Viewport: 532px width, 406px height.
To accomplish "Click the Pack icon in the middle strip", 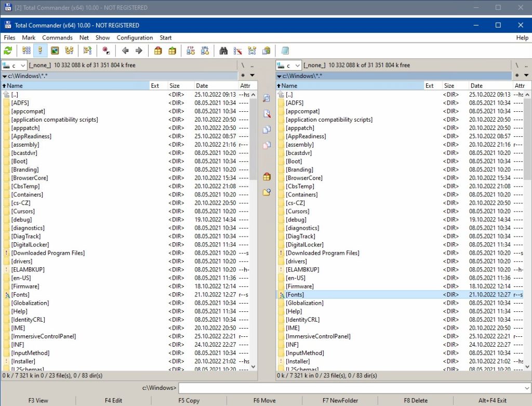I will (267, 177).
